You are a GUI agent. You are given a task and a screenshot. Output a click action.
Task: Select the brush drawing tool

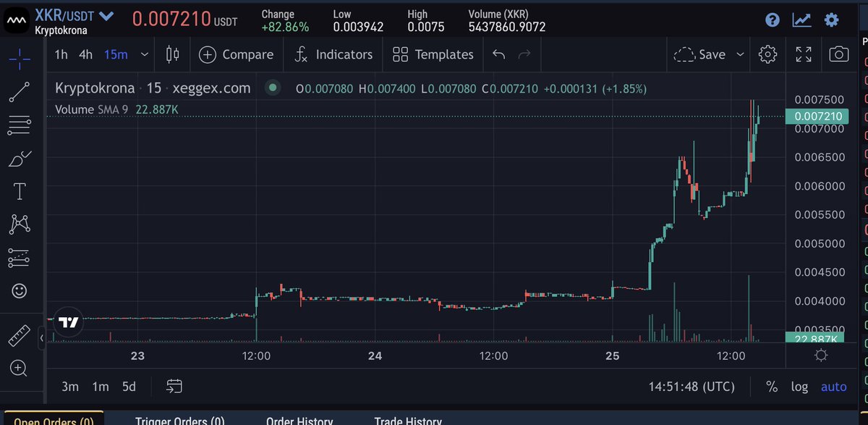pos(20,159)
